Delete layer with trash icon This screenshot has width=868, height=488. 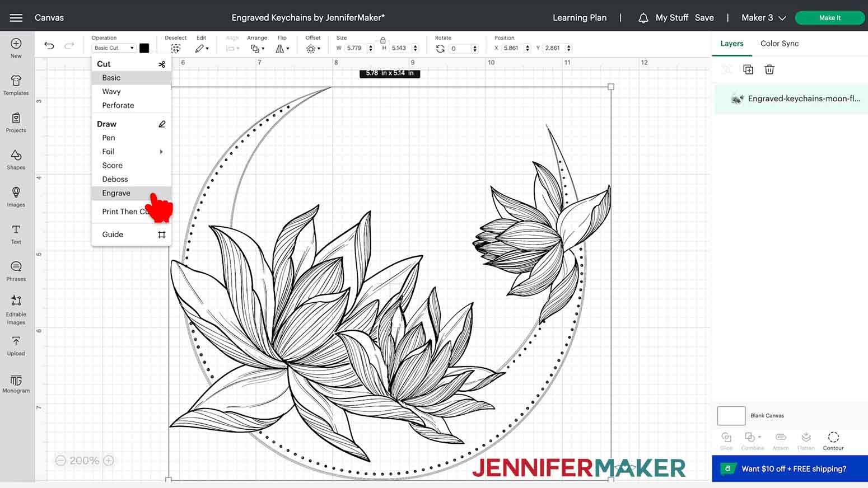tap(769, 69)
